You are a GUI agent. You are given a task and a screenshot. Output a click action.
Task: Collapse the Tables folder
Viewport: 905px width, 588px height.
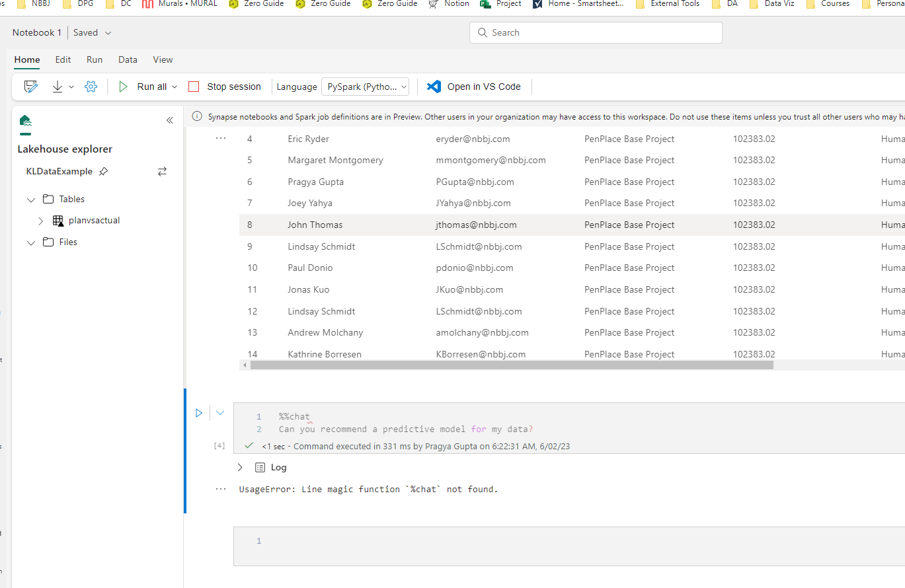(31, 200)
